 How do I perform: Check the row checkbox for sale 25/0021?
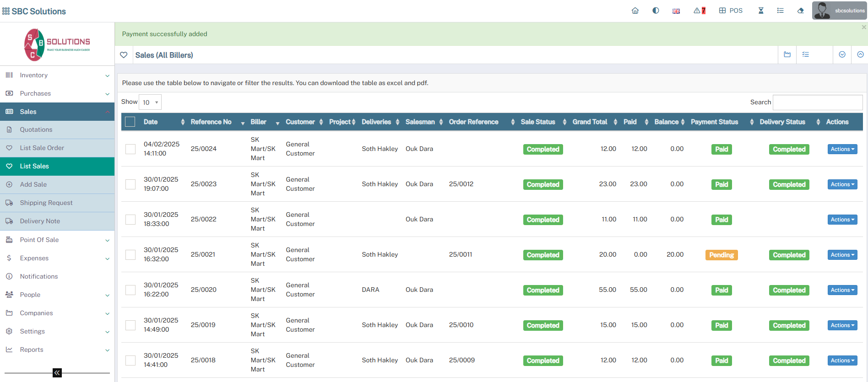pos(130,255)
